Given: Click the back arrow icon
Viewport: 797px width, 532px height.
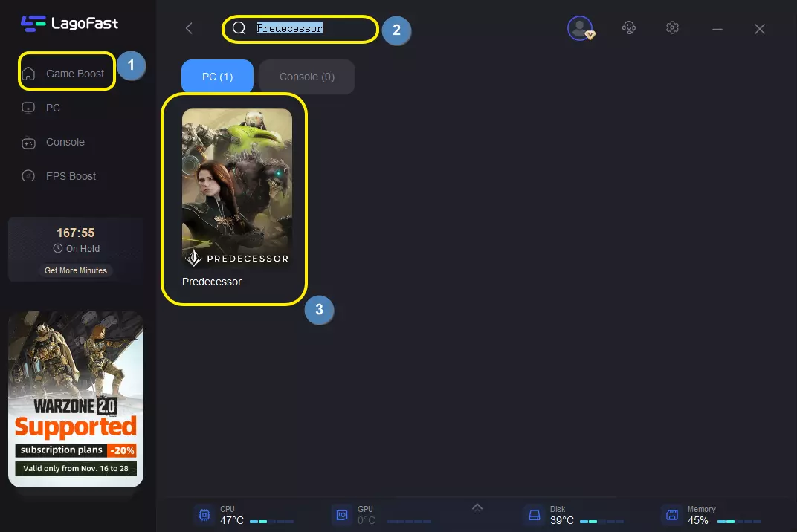Looking at the screenshot, I should (x=189, y=28).
